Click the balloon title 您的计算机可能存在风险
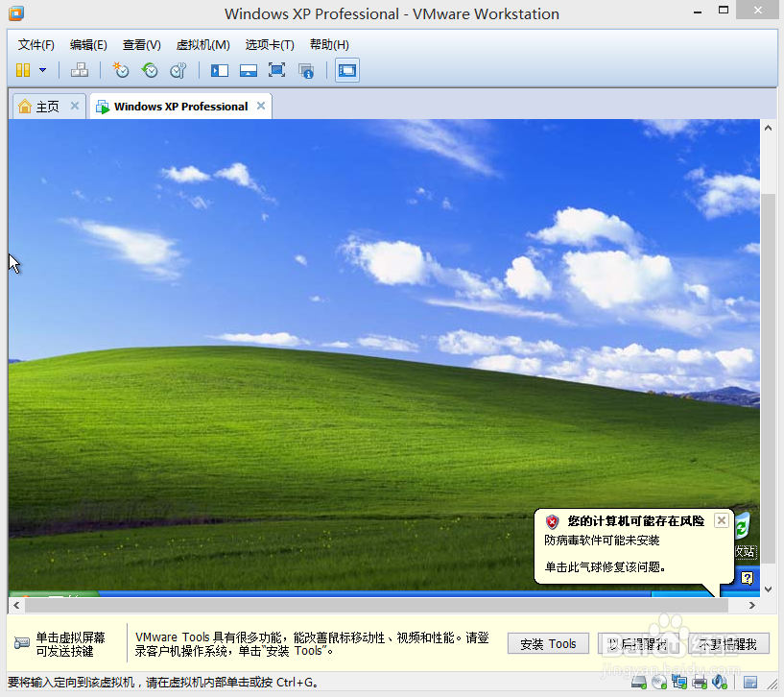Viewport: 784px width, 697px height. click(x=635, y=521)
